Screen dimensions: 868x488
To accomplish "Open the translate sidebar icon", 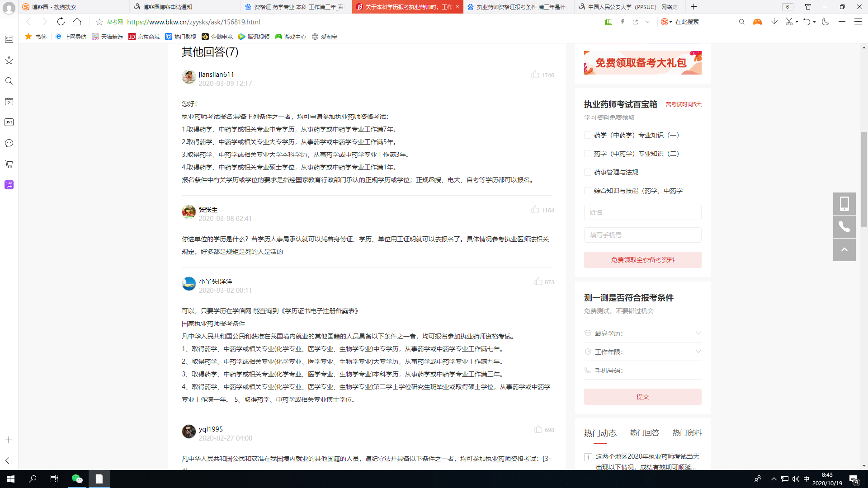I will [x=9, y=185].
